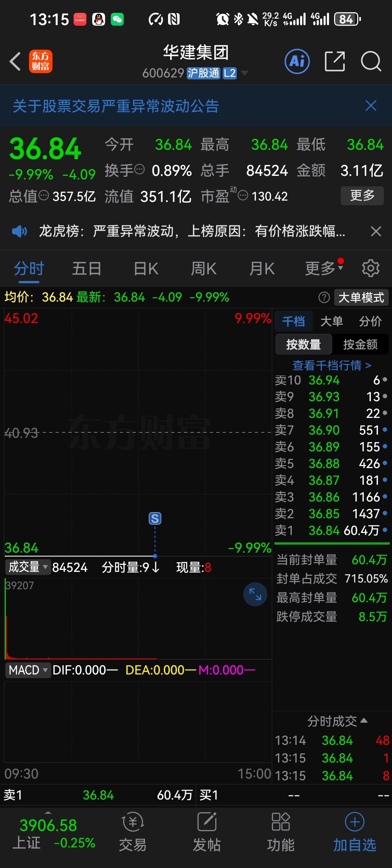Tap the speaker announcement icon
This screenshot has width=392, height=868.
20,231
